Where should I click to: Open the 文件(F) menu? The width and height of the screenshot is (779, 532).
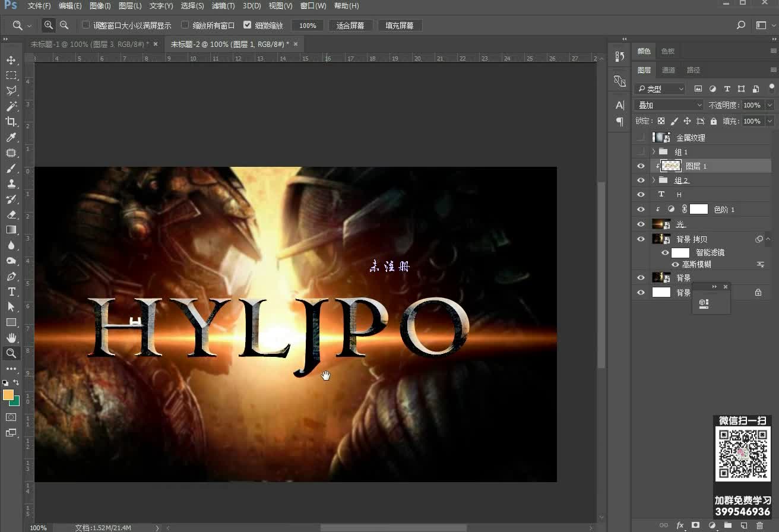pos(39,6)
